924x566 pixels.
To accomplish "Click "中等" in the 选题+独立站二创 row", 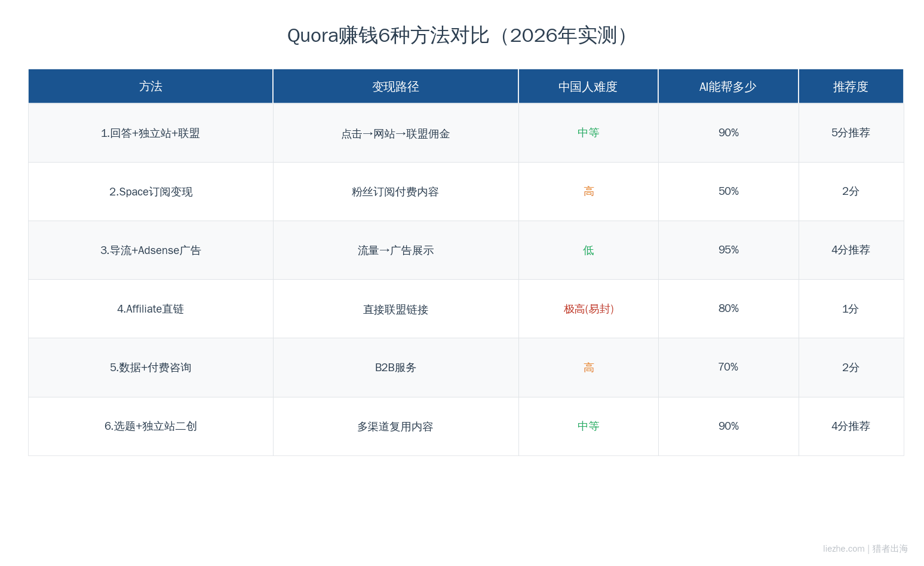I will pos(588,426).
